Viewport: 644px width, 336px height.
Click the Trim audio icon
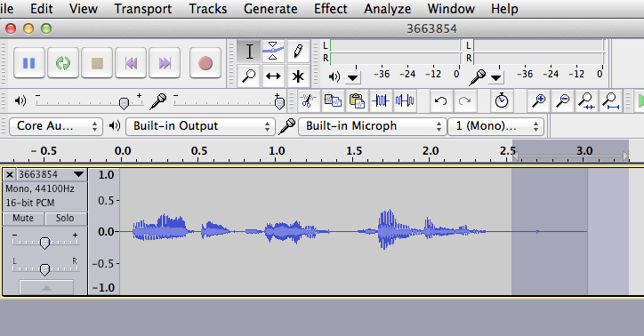381,101
